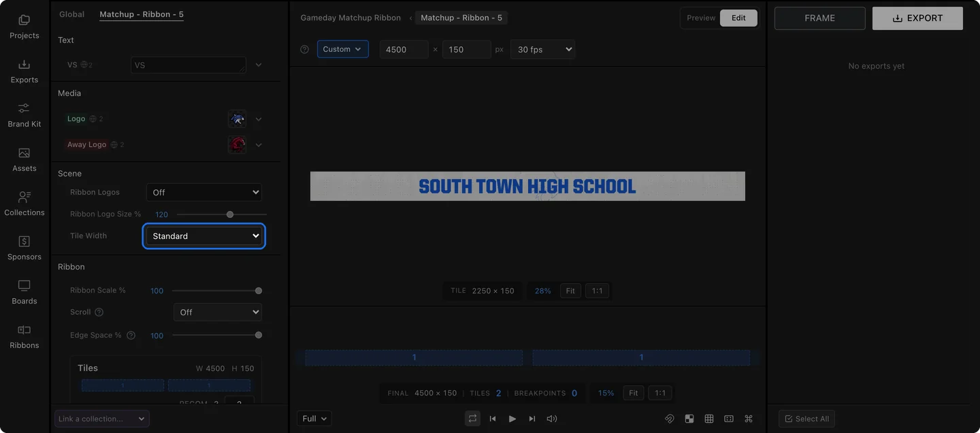Click 1:1 next to 28% tile zoom

pyautogui.click(x=597, y=291)
